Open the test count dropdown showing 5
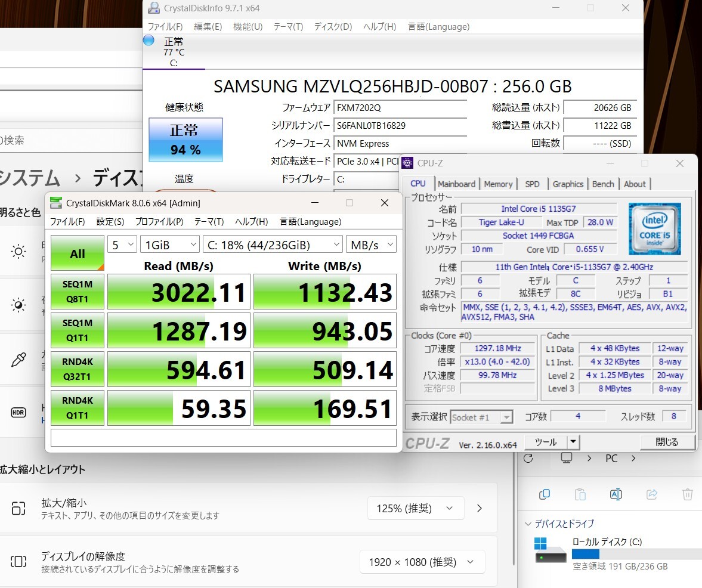Screen dimensions: 702x588 click(x=122, y=244)
